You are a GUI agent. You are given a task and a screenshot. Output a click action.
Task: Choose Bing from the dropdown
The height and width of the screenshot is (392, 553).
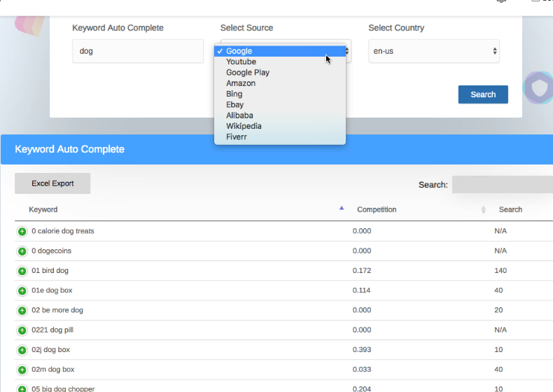[x=280, y=94]
